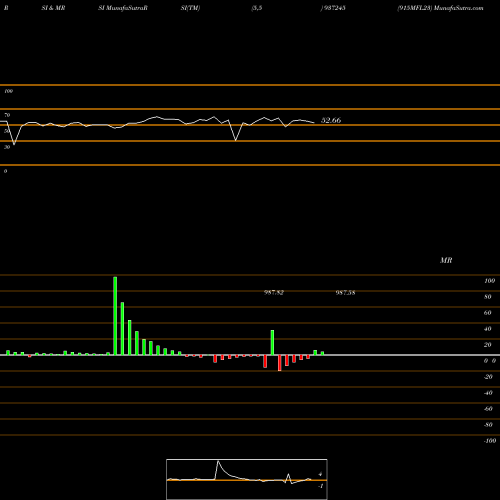Screen dimensions: 500x500
Task: Click the MR right-axis label 20
Action: 488,345
